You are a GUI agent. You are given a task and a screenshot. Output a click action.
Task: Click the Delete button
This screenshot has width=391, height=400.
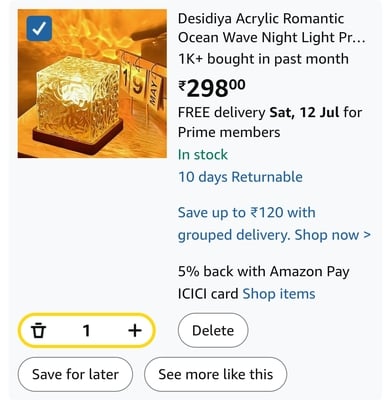(213, 330)
